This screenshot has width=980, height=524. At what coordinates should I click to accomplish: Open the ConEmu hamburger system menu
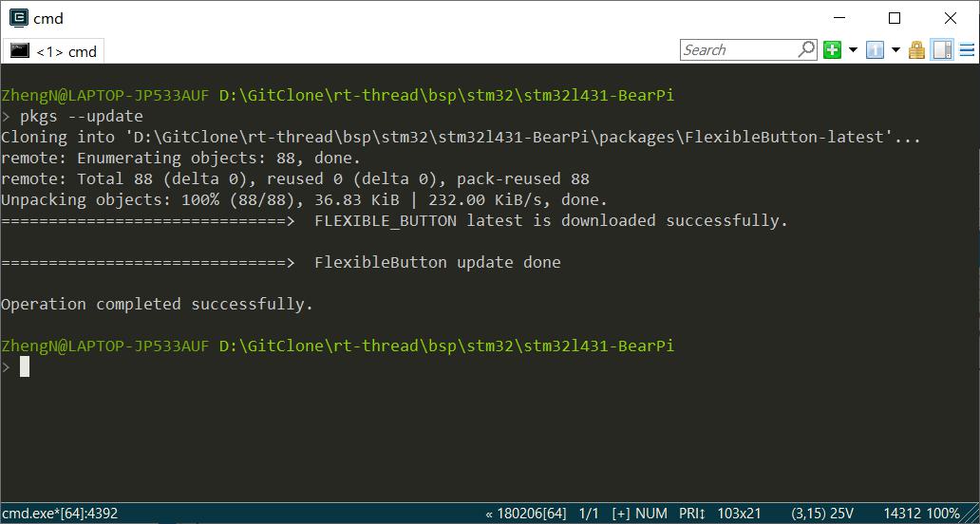point(967,50)
